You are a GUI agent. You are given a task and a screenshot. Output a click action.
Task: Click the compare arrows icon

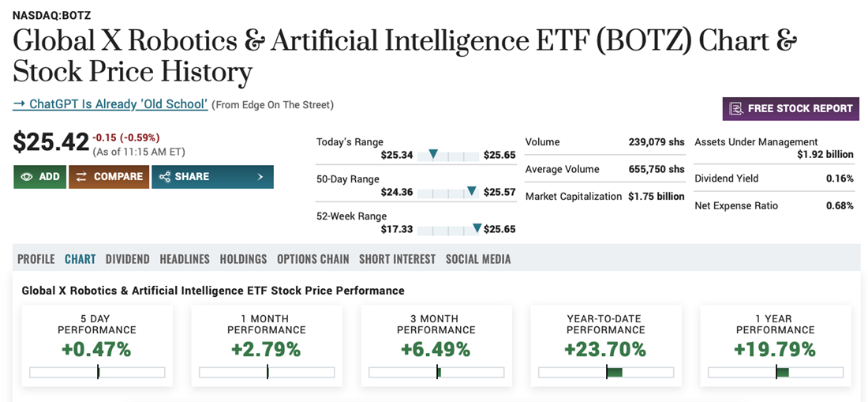point(81,177)
